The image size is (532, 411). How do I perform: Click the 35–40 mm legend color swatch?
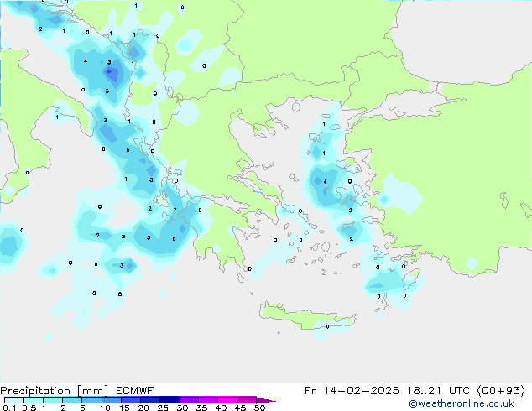208,400
